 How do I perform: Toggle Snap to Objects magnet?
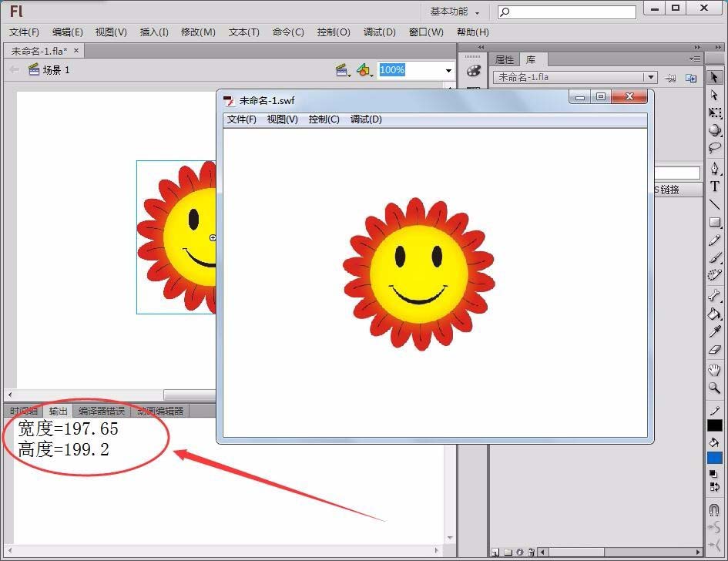pos(715,509)
